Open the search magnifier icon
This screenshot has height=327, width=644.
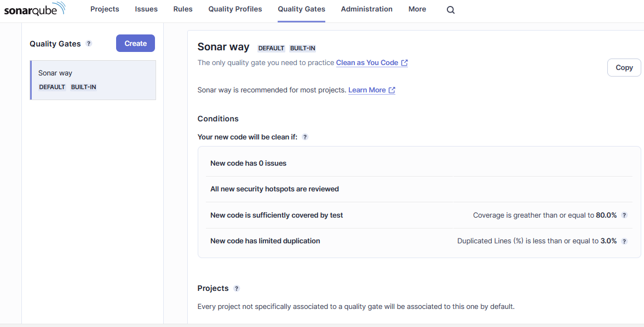pos(451,10)
